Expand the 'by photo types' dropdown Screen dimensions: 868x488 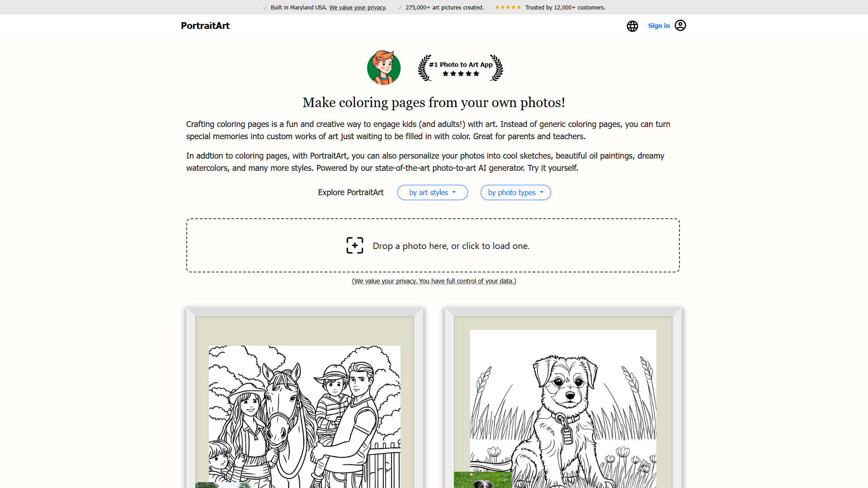pyautogui.click(x=515, y=192)
